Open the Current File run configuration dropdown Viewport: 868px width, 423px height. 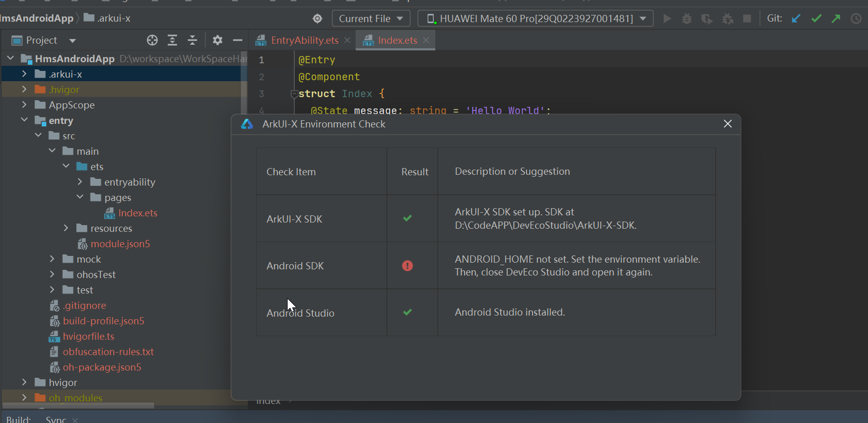pos(371,19)
